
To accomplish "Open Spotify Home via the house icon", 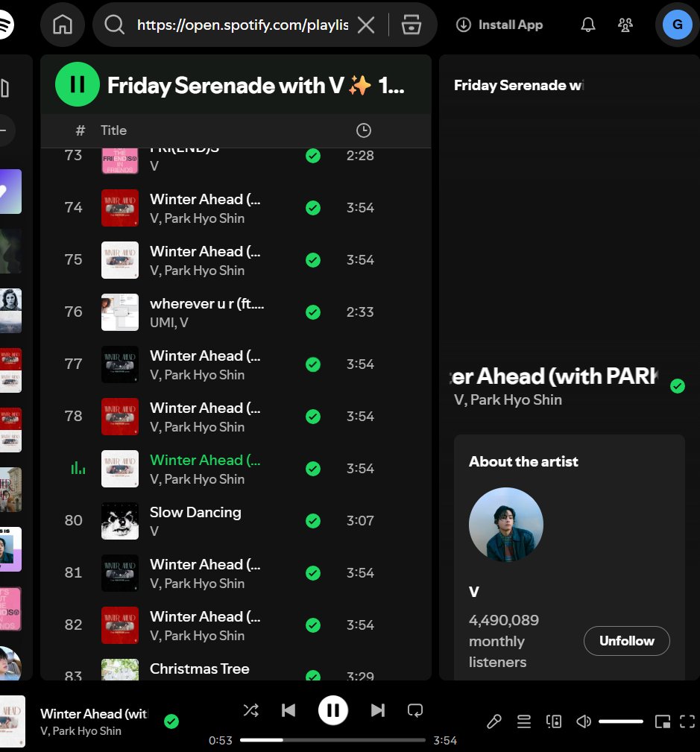I will [x=62, y=25].
